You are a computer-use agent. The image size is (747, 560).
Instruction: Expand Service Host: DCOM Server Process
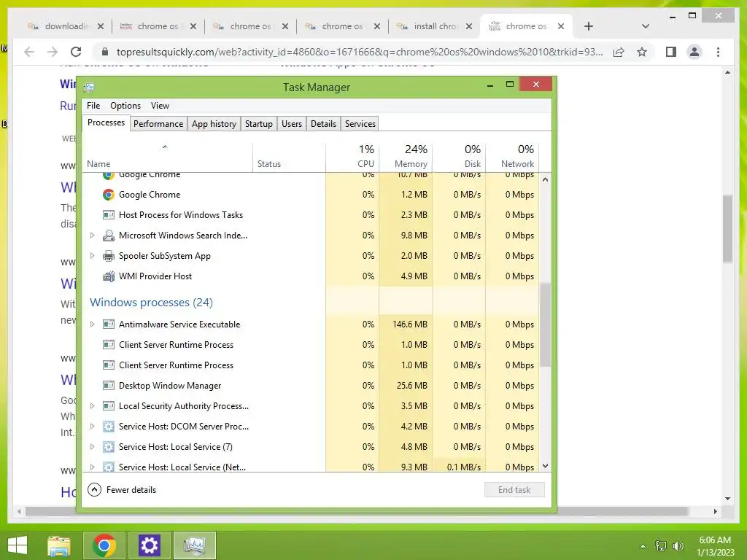click(x=93, y=426)
